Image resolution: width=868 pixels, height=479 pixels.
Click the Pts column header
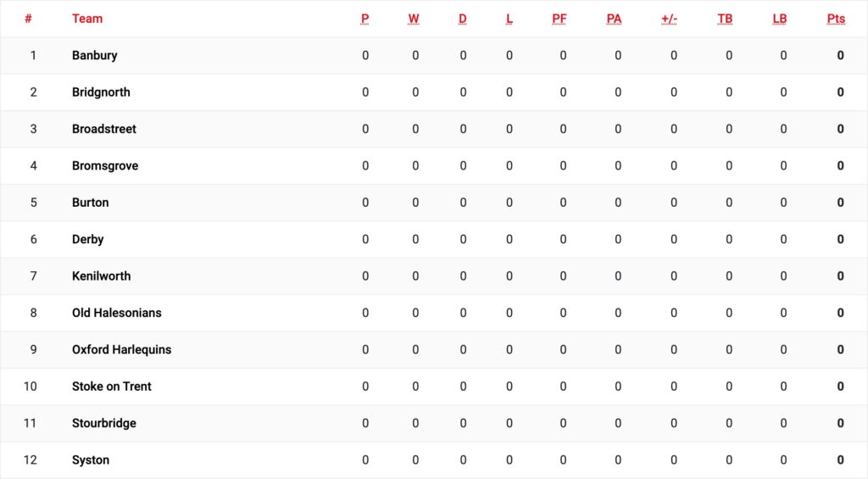point(836,19)
